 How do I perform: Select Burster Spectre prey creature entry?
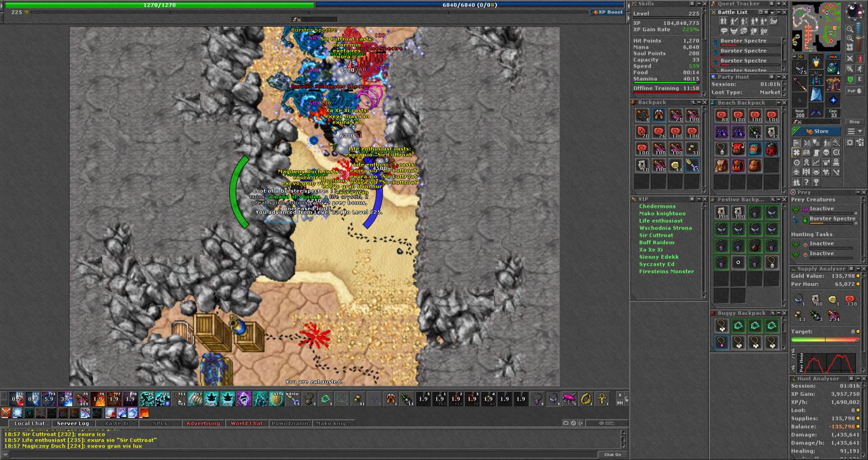tap(825, 219)
